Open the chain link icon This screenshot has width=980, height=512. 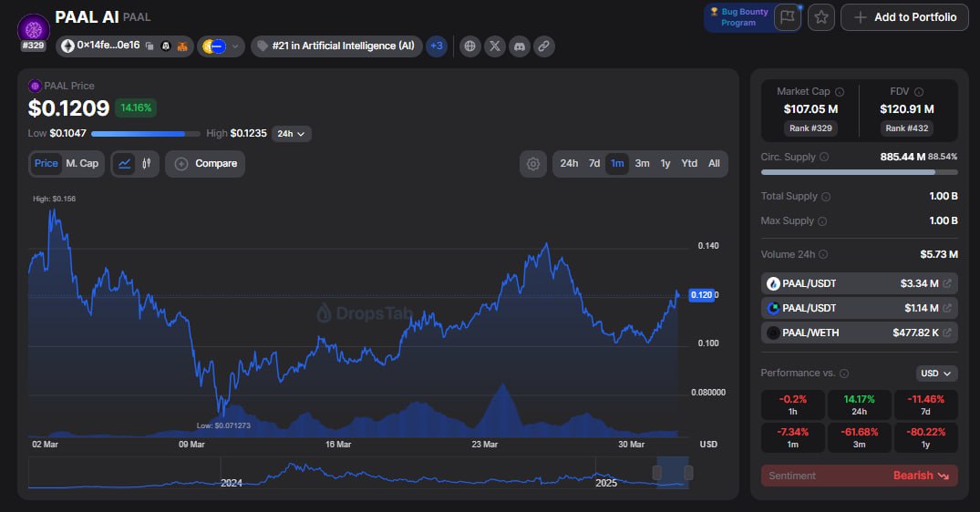(543, 46)
